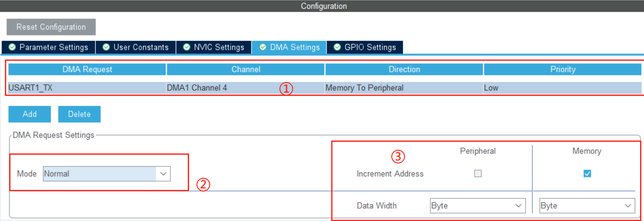Add a new DMA request
The height and width of the screenshot is (221, 644).
pyautogui.click(x=29, y=114)
